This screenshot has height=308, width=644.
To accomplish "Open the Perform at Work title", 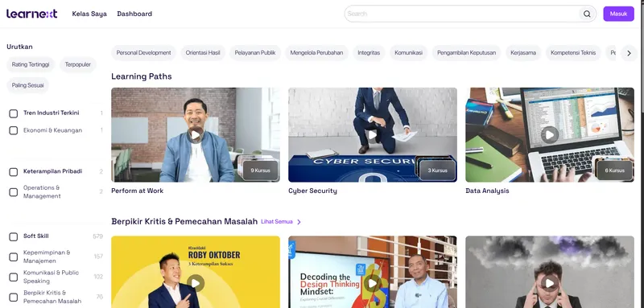I will (x=137, y=191).
